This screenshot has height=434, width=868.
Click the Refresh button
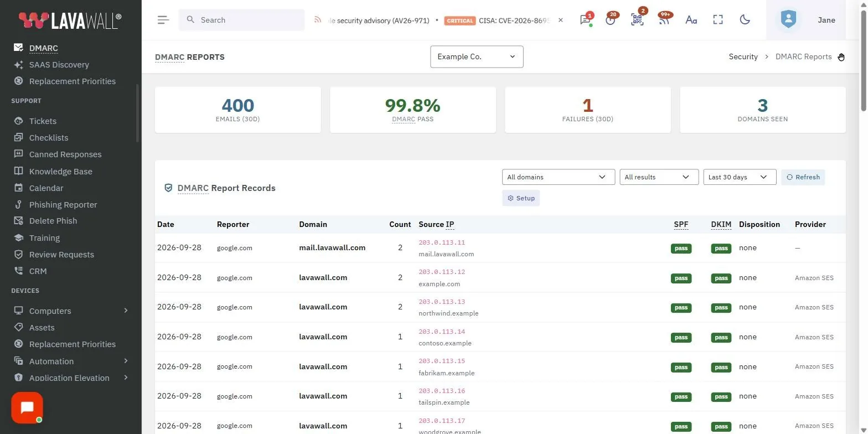pos(803,177)
